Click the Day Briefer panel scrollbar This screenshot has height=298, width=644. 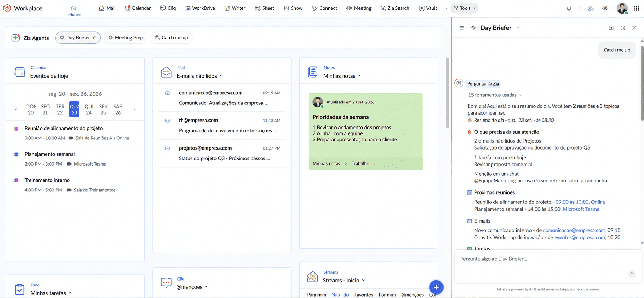[x=642, y=83]
